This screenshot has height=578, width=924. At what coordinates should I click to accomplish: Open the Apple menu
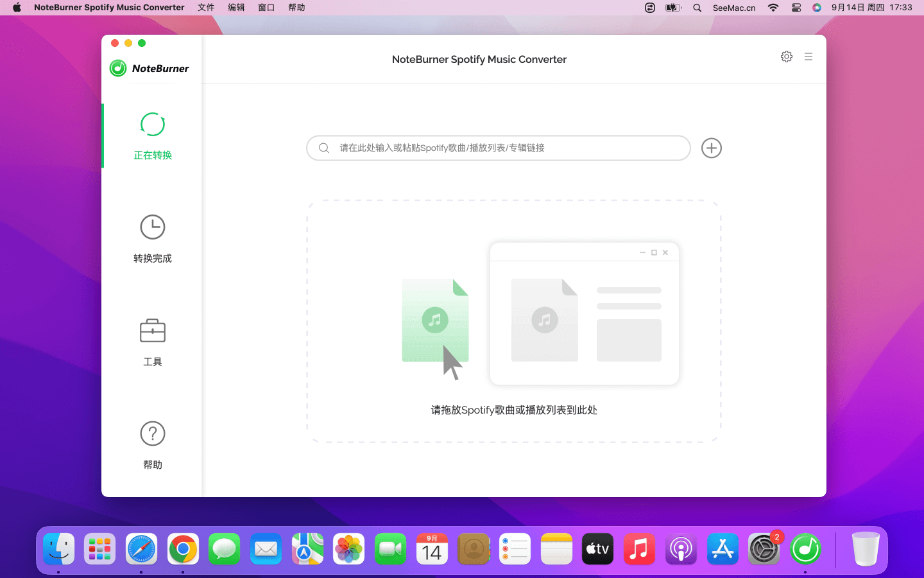click(x=17, y=8)
